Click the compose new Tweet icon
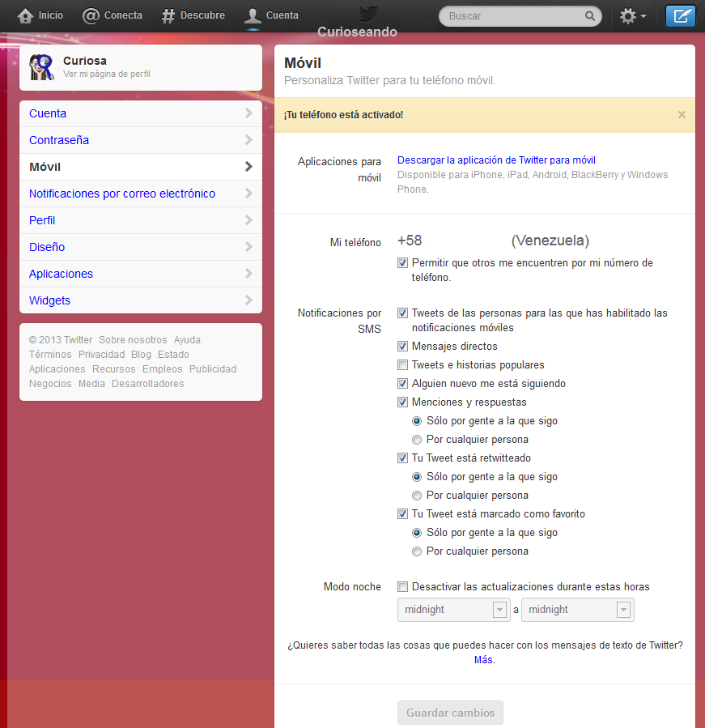The image size is (705, 728). 681,16
